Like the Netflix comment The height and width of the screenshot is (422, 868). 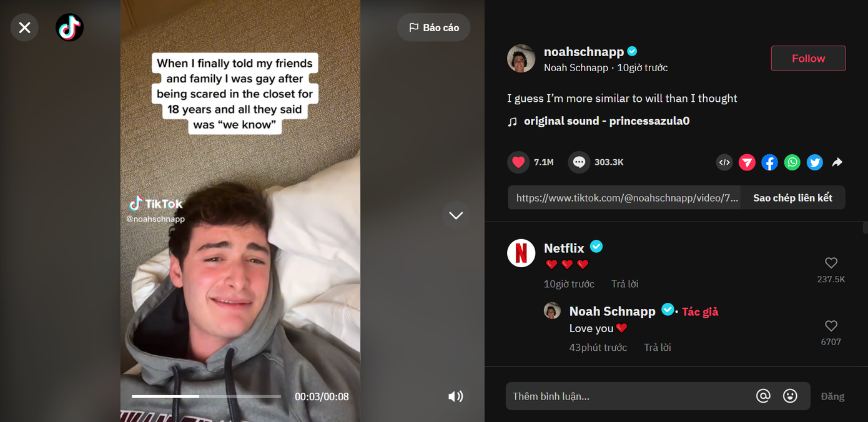pyautogui.click(x=831, y=263)
